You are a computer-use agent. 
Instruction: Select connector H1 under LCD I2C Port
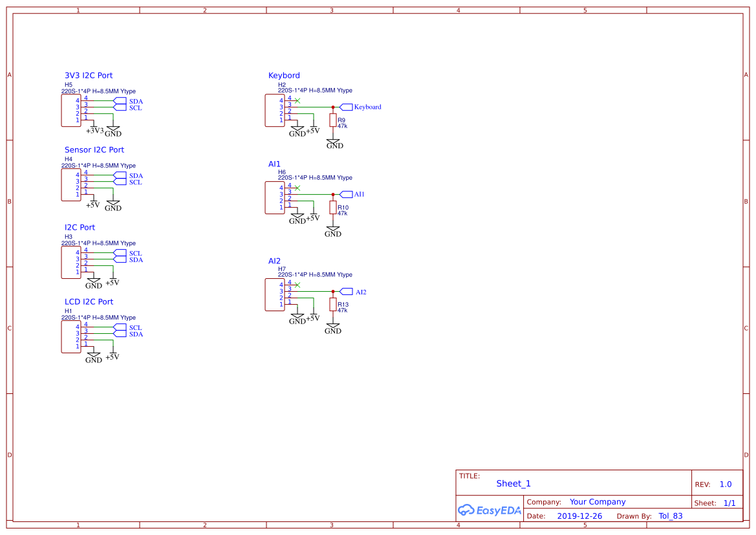click(x=70, y=336)
